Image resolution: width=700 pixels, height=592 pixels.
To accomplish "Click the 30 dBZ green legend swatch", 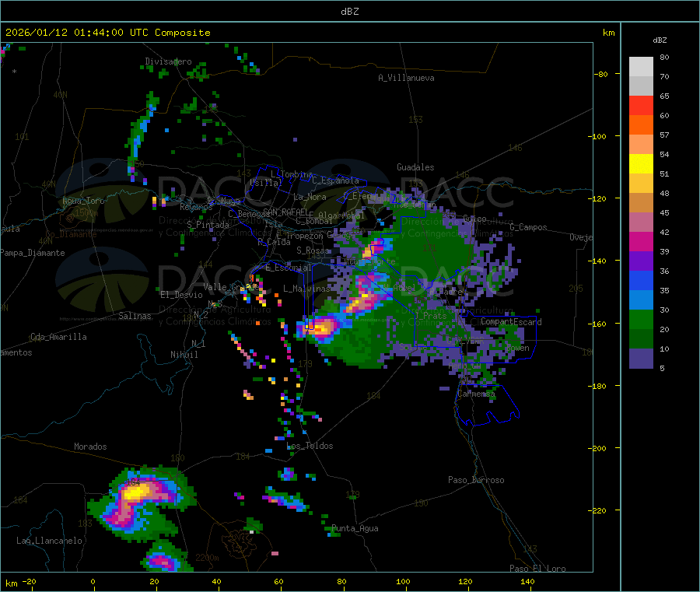I will 641,319.
